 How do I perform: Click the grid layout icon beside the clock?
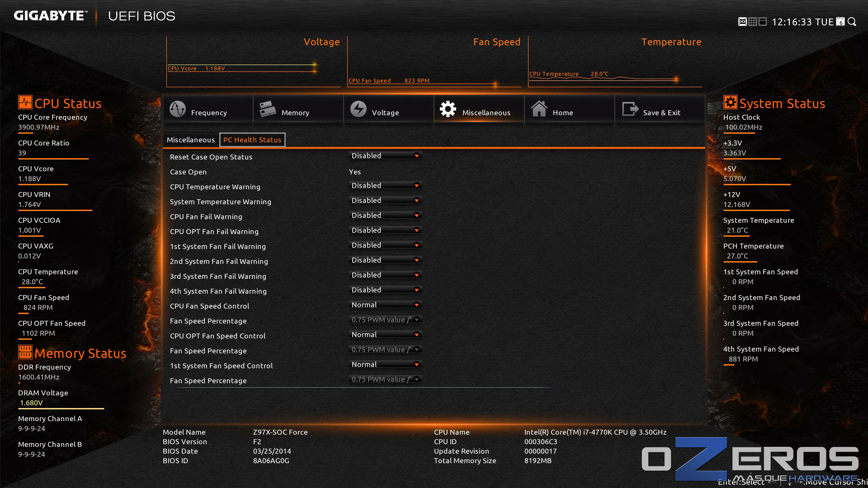click(x=753, y=22)
